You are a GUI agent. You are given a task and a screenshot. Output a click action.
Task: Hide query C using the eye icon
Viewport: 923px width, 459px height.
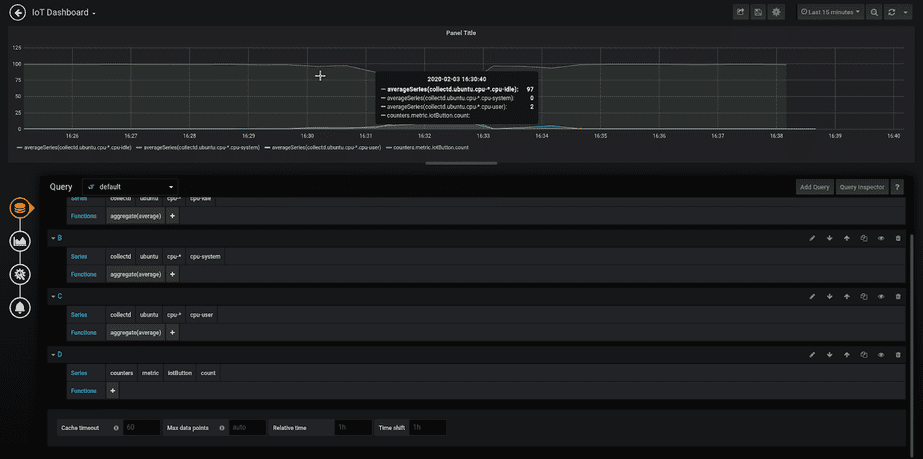[881, 296]
